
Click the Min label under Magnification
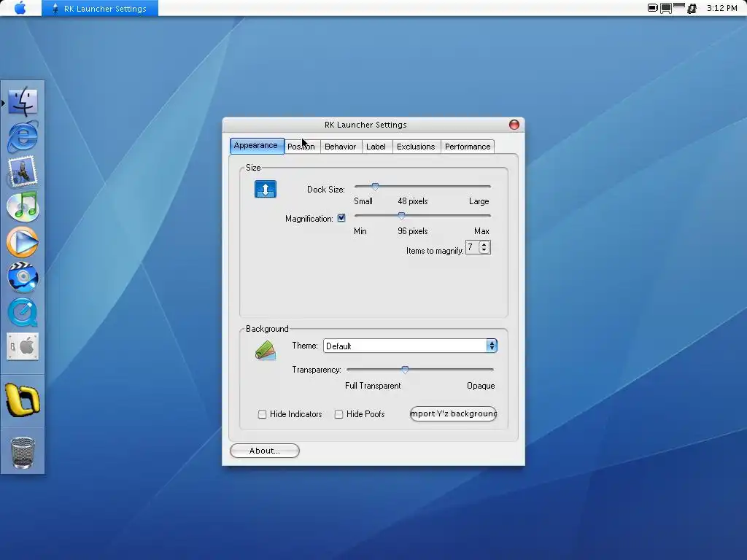point(360,231)
